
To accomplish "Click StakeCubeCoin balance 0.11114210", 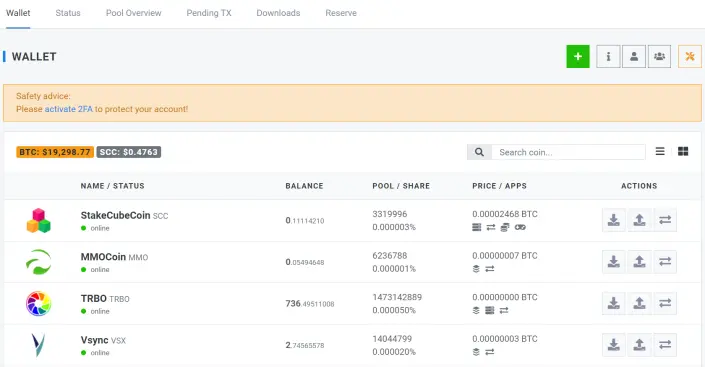I will [305, 220].
